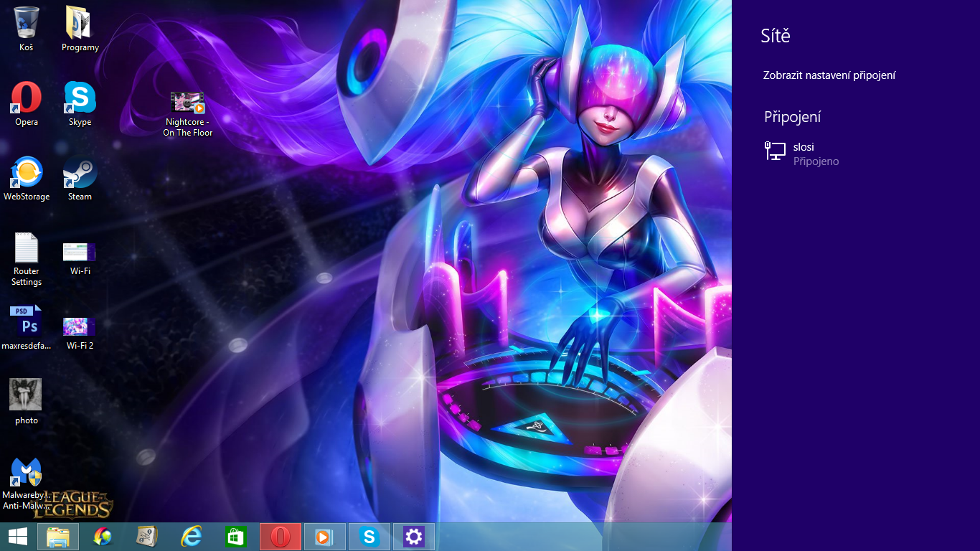
Task: Open File Explorer from the taskbar
Action: click(x=58, y=537)
